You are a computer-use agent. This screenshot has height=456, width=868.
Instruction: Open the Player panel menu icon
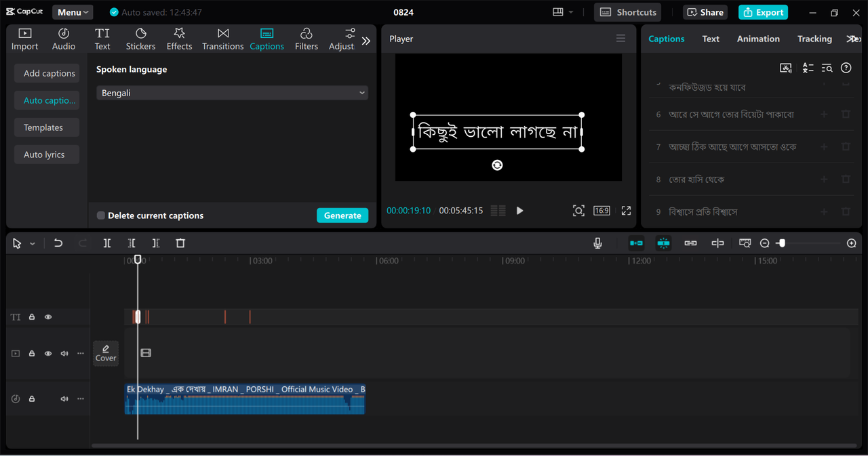pyautogui.click(x=620, y=39)
